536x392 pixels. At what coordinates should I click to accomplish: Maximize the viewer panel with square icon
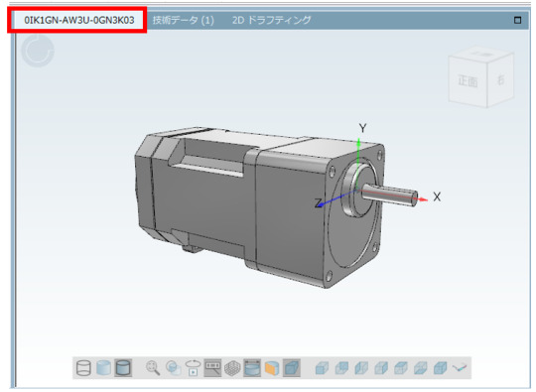(x=517, y=20)
